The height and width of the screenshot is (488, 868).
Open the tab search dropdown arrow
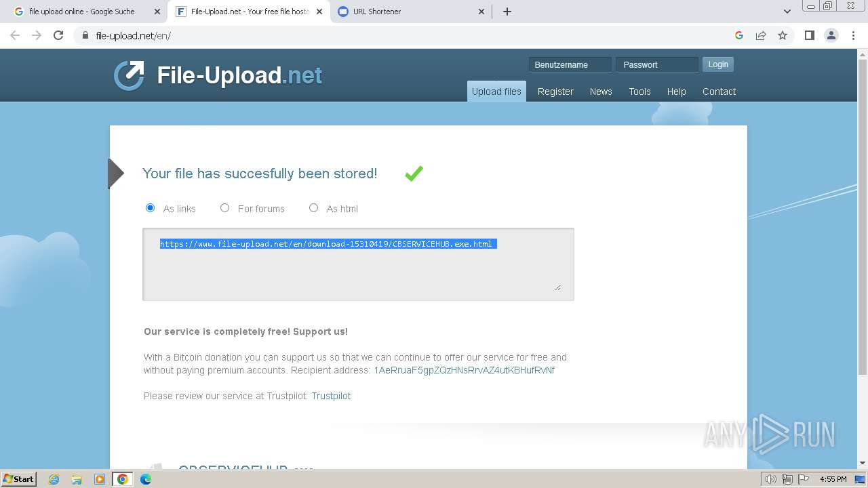(x=787, y=12)
